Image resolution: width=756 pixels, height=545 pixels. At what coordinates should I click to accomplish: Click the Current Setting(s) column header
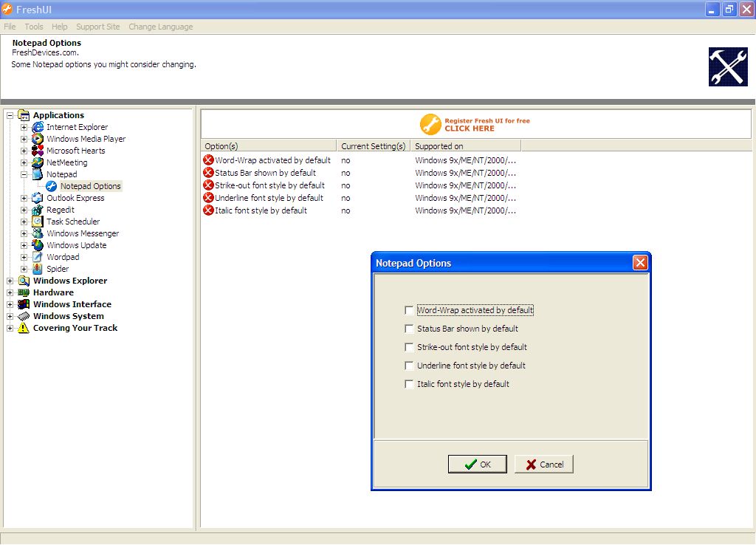[x=374, y=146]
